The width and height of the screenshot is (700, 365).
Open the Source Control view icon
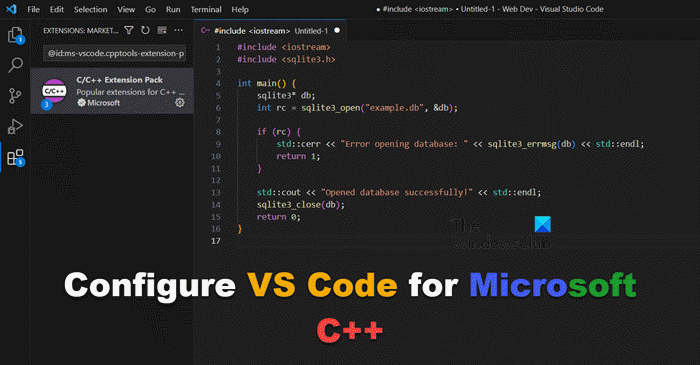15,96
